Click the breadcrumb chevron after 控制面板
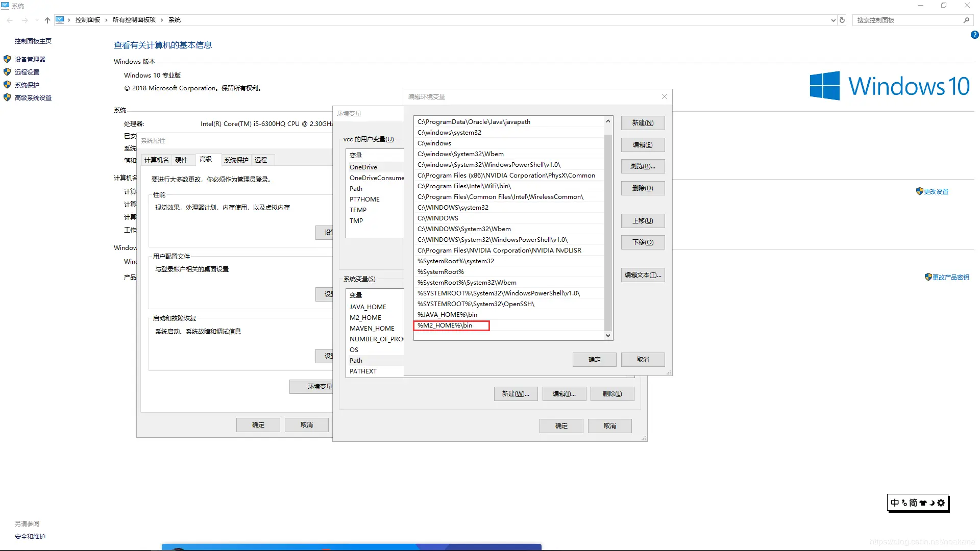The width and height of the screenshot is (980, 551). tap(106, 20)
